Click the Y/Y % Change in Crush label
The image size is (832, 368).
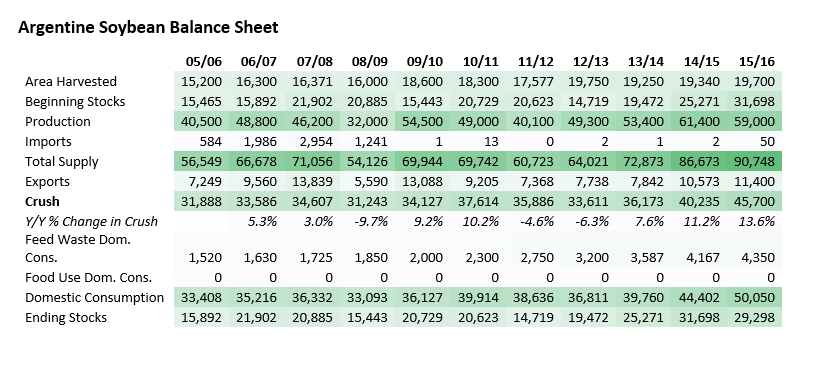click(91, 221)
